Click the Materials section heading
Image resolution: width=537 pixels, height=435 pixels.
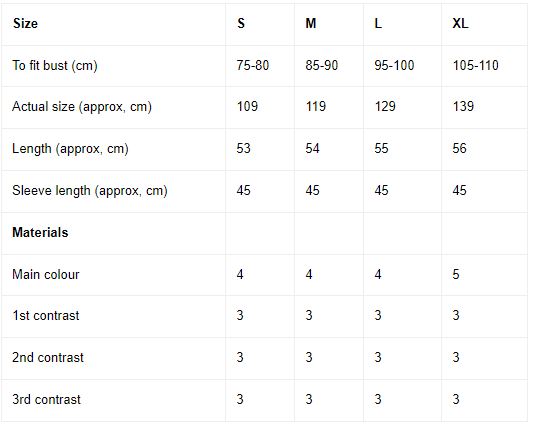(40, 233)
